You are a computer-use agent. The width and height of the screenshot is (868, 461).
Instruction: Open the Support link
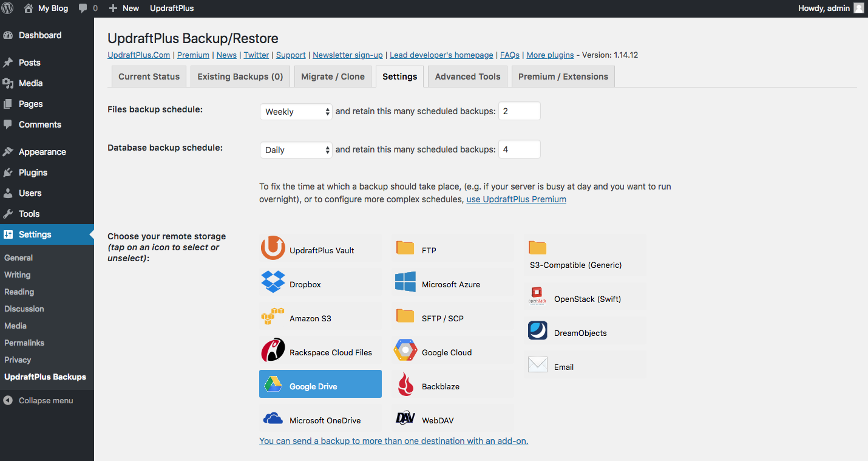coord(291,55)
